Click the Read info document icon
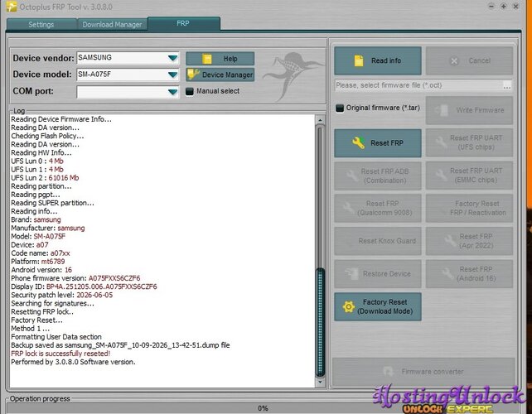 click(359, 60)
